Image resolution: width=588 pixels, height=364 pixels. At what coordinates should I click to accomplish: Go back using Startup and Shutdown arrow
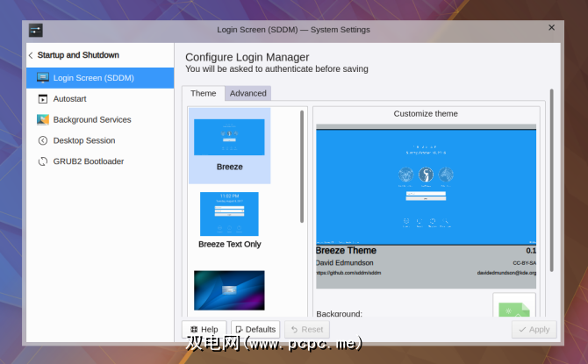pos(32,55)
